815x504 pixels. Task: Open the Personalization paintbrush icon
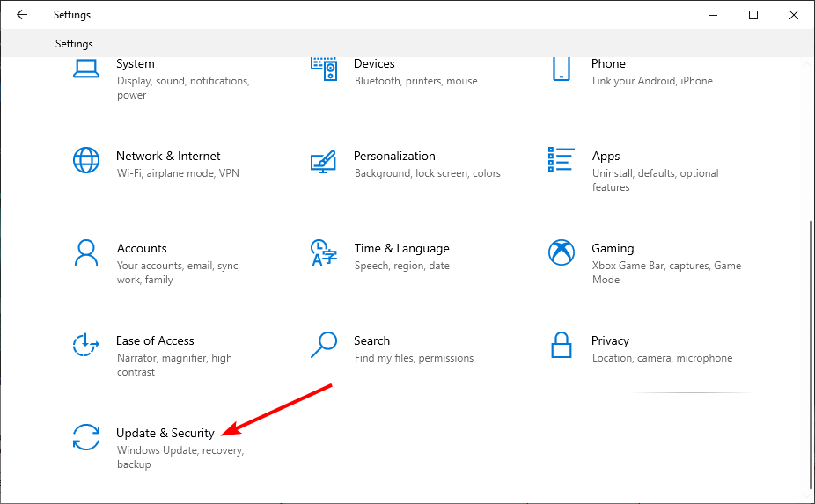[323, 162]
